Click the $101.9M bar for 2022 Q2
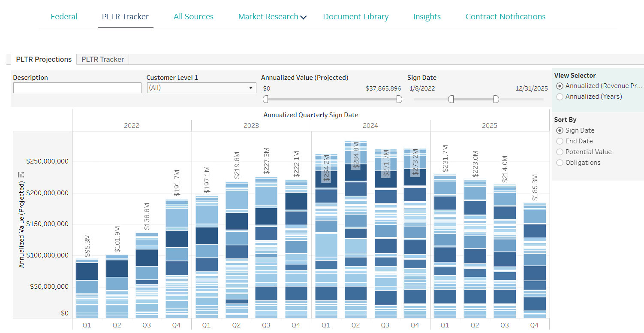 117,286
